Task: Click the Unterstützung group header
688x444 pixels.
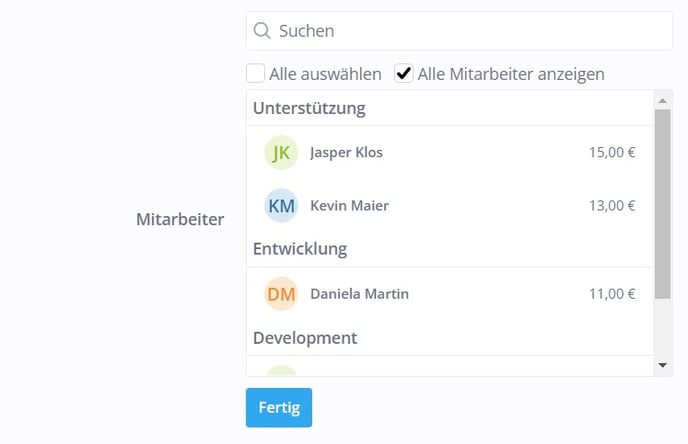Action: click(x=309, y=108)
